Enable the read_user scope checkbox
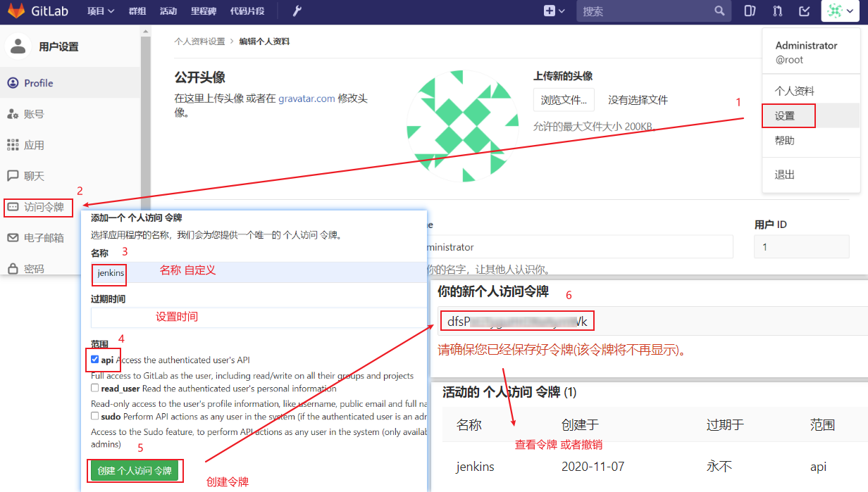Viewport: 868px width, 492px height. pyautogui.click(x=95, y=388)
